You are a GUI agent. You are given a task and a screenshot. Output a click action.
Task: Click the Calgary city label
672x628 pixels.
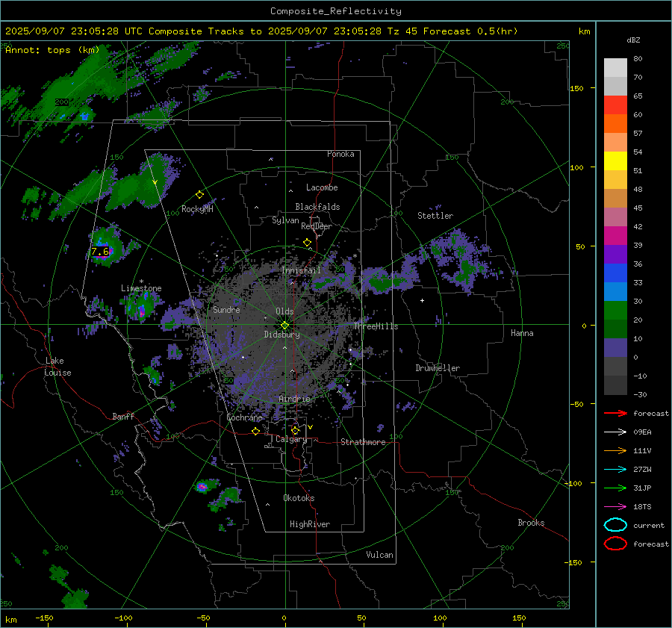point(291,439)
